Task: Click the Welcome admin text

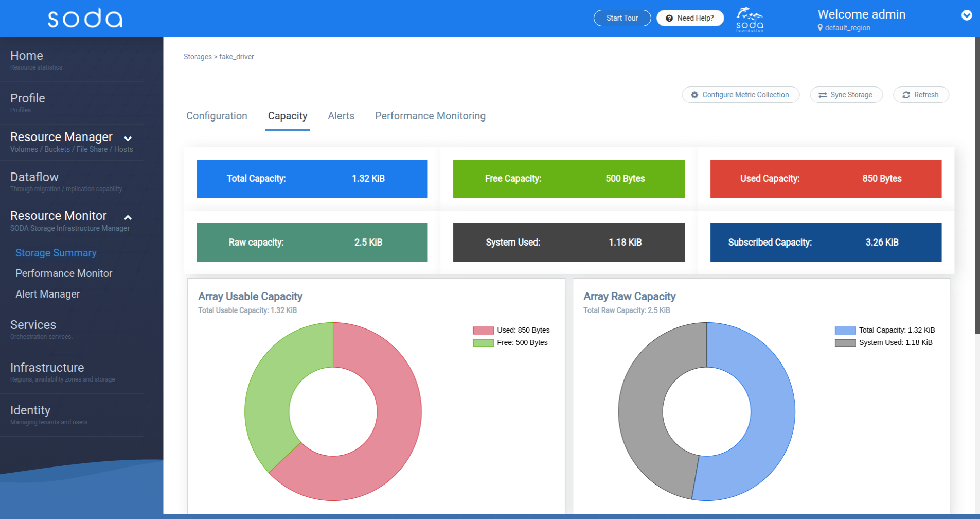Action: coord(862,14)
